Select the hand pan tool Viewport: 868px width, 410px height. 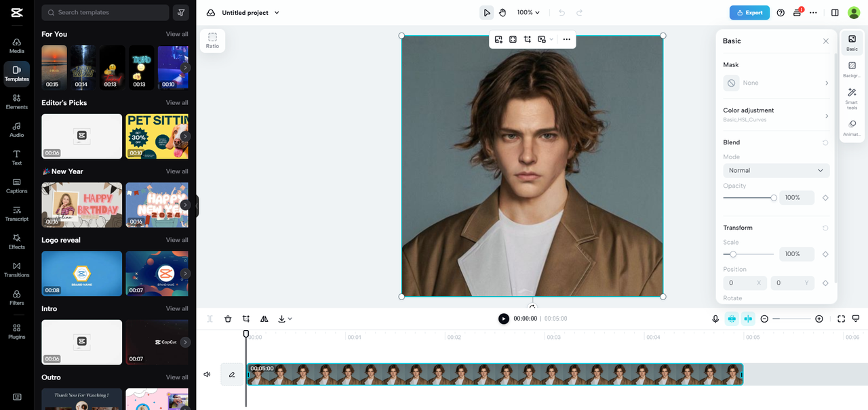pos(502,12)
